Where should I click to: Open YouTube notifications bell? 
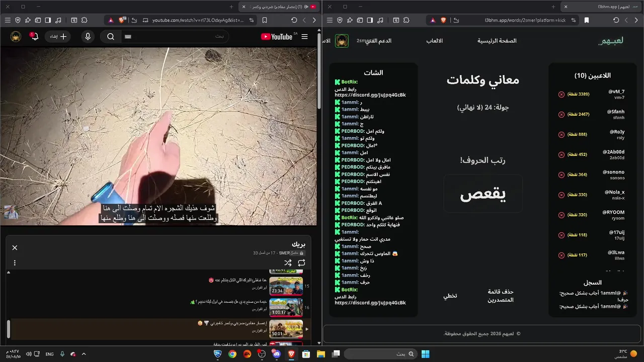(34, 37)
